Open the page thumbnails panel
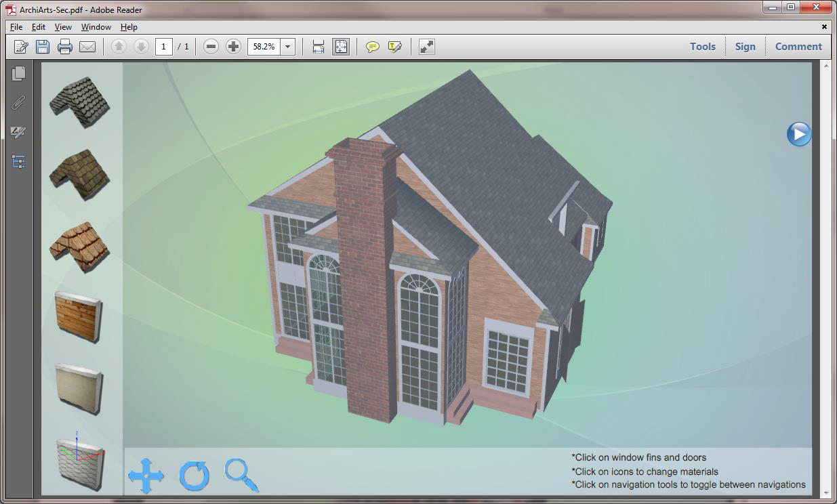This screenshot has height=504, width=837. coord(19,73)
